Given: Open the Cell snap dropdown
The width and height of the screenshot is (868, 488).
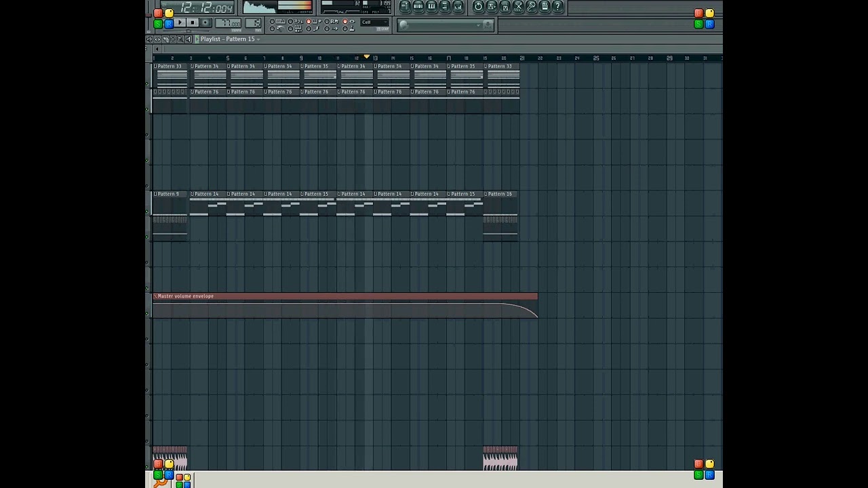Looking at the screenshot, I should tap(375, 22).
